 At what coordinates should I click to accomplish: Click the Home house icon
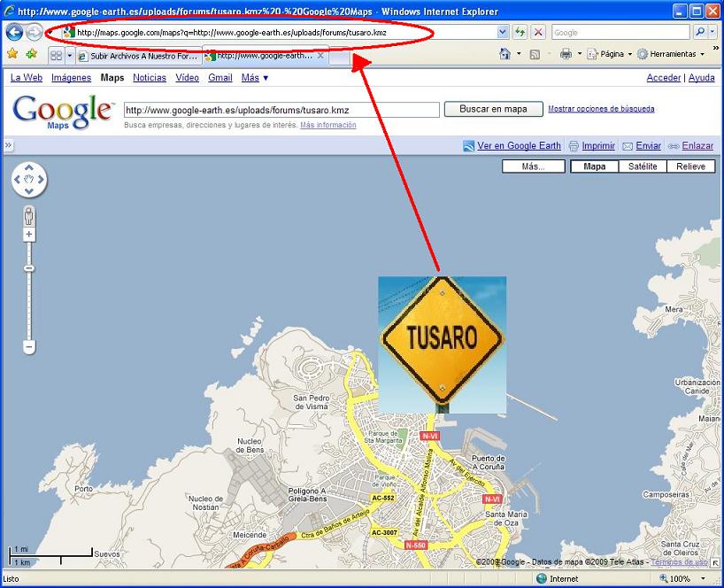(x=504, y=54)
